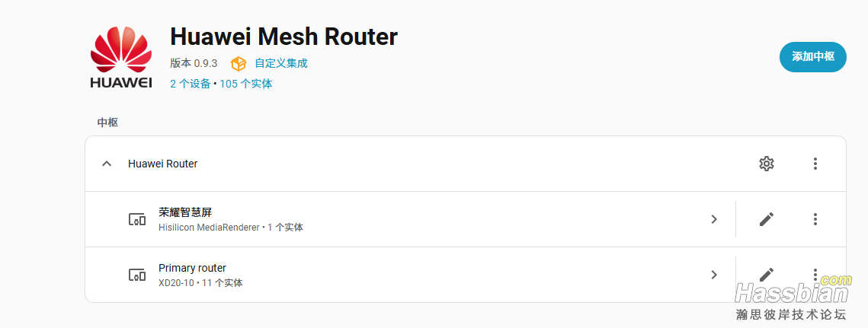Screen dimensions: 868x328
Task: Click the Huawei logo image
Action: [x=120, y=57]
